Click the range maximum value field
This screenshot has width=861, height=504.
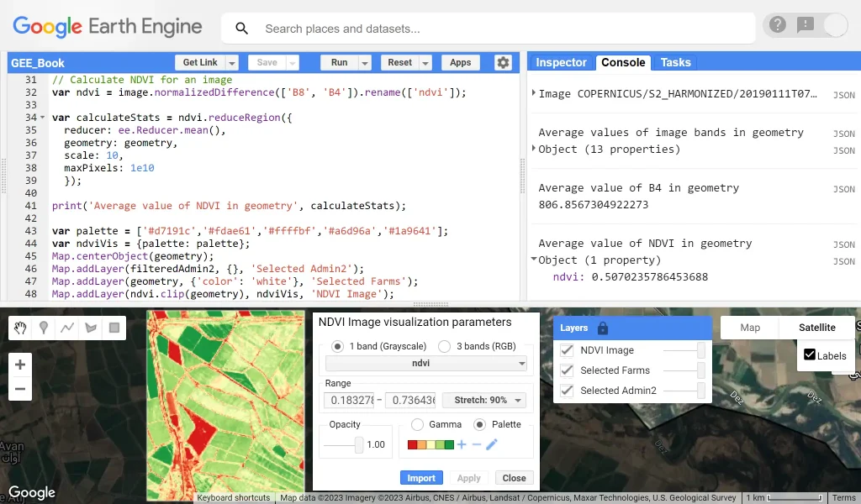(410, 401)
